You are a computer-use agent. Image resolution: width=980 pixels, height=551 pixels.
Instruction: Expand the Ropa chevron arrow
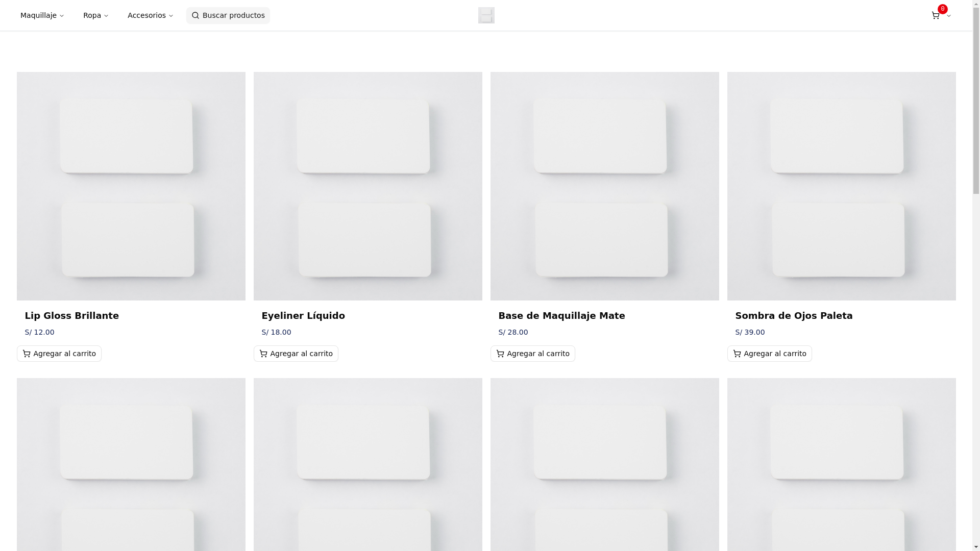(x=106, y=16)
